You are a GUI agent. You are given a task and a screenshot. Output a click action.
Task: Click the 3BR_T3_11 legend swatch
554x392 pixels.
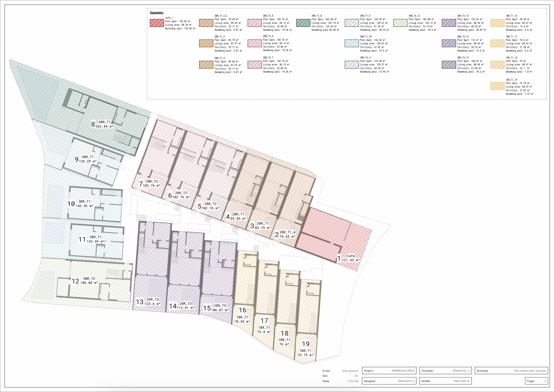[352, 65]
